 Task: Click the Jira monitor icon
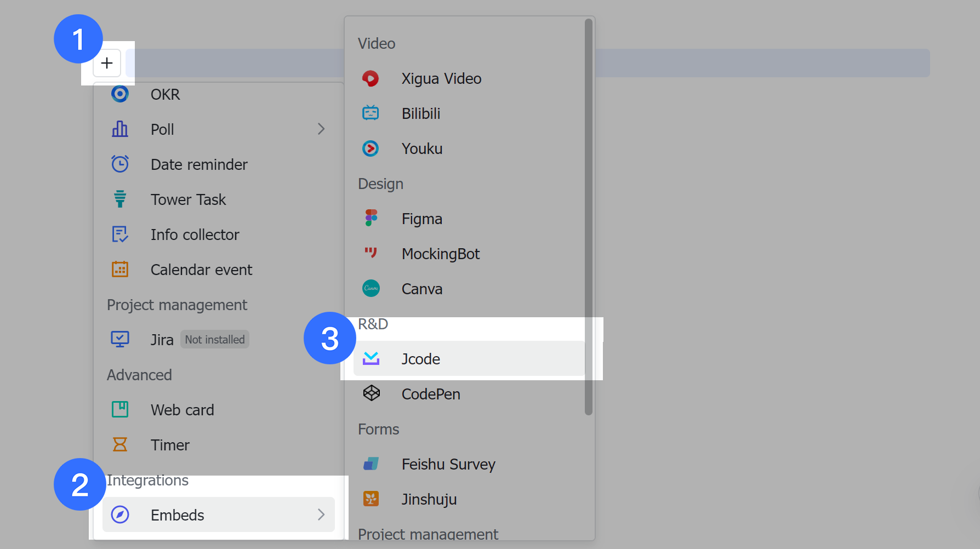coord(120,339)
